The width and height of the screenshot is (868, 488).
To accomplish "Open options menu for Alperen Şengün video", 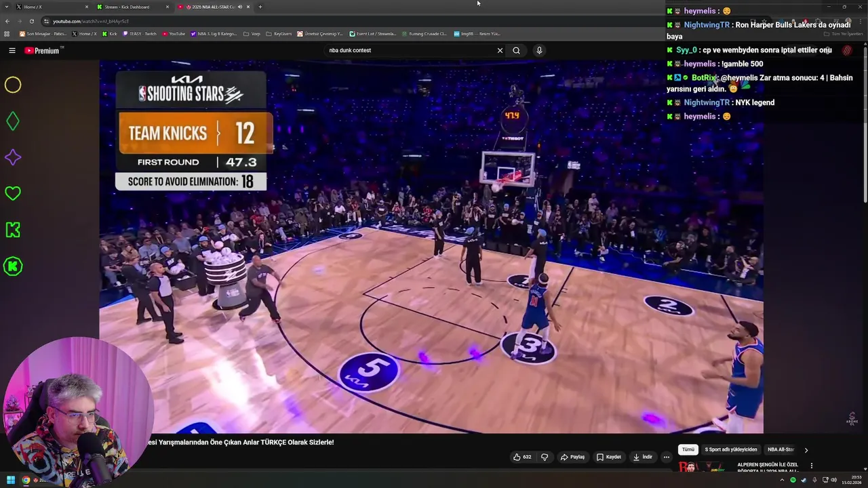I will [811, 466].
